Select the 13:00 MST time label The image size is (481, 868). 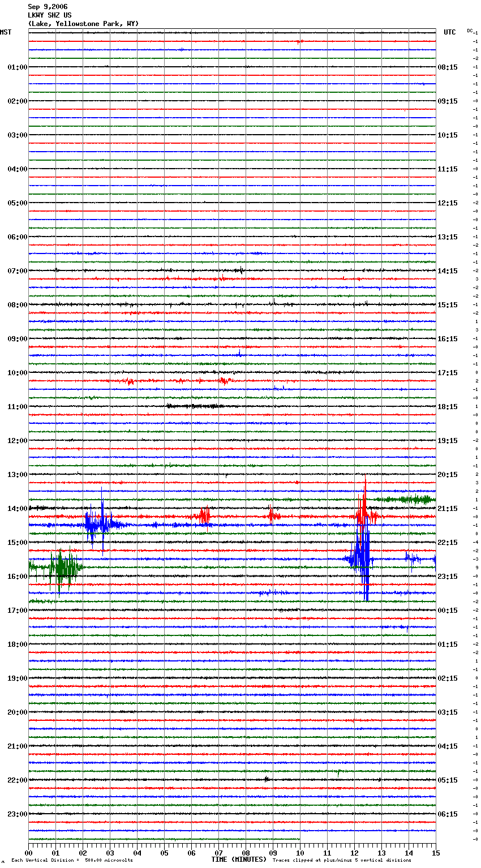coord(17,475)
